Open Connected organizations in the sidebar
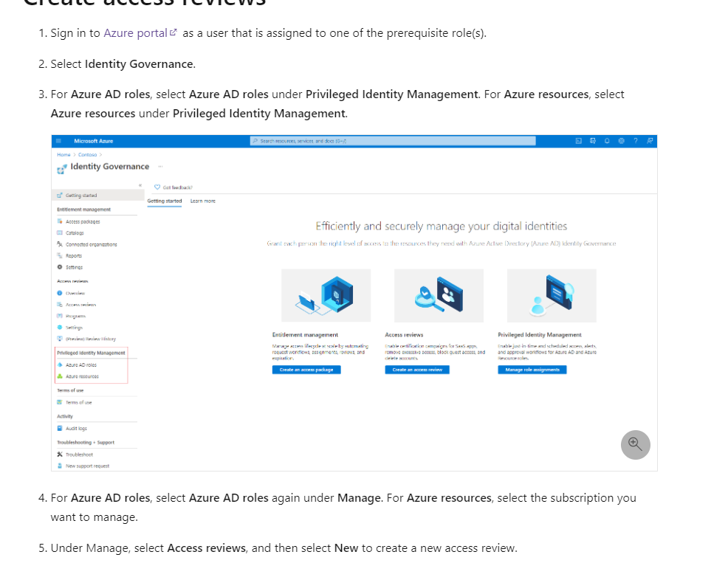Image resolution: width=728 pixels, height=563 pixels. 92,244
